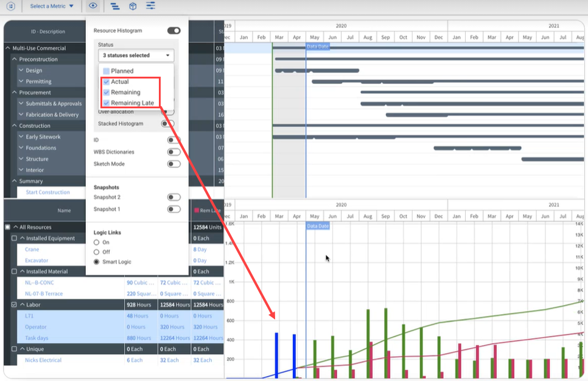Turn off Resource Histogram toggle
Viewport: 588px width, 381px height.
coord(173,30)
